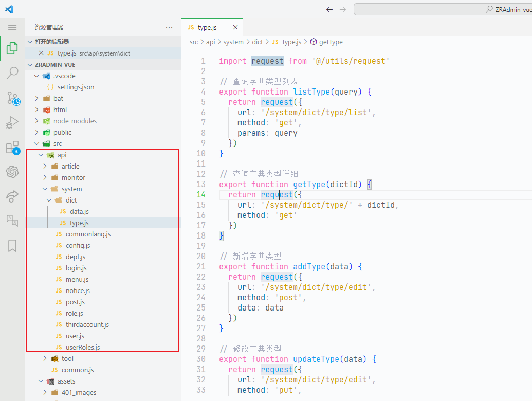Open the Bookmarks view icon
532x401 pixels.
coord(12,246)
